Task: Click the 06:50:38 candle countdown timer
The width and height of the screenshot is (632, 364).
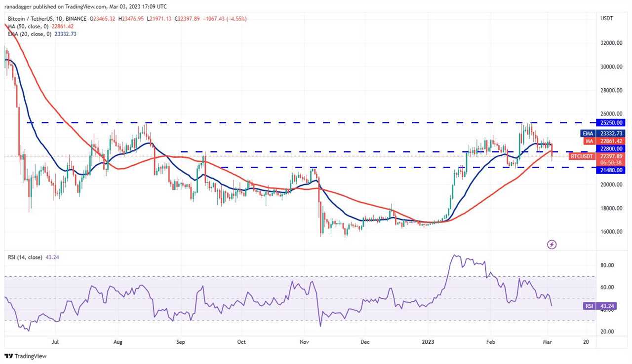Action: (x=611, y=162)
